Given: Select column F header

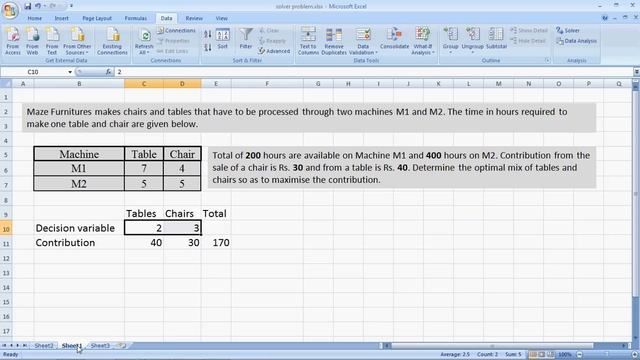Looking at the screenshot, I should click(x=267, y=84).
